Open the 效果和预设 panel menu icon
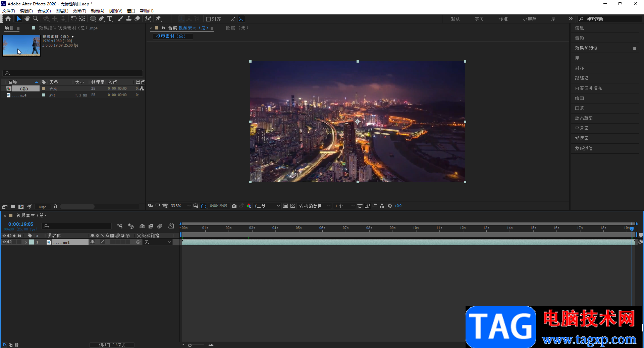This screenshot has width=644, height=348. coord(635,48)
